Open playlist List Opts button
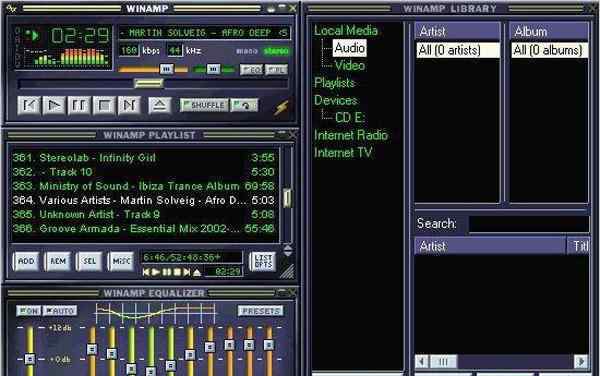The image size is (600, 376). click(x=263, y=262)
